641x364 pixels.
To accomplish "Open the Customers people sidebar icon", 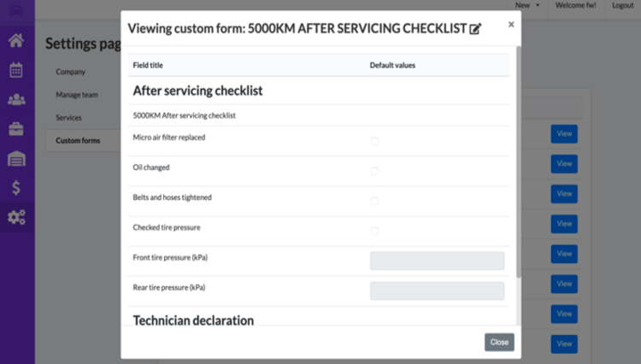I will pos(16,99).
